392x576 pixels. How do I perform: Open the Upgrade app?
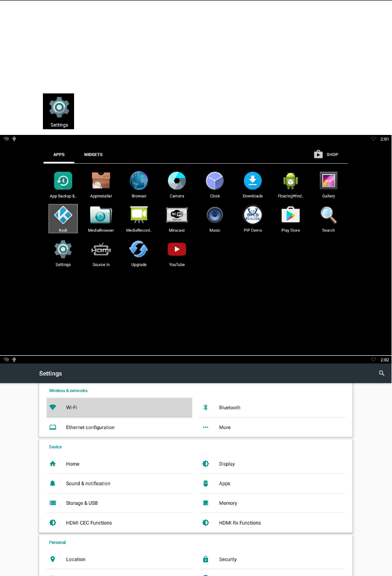click(x=139, y=253)
